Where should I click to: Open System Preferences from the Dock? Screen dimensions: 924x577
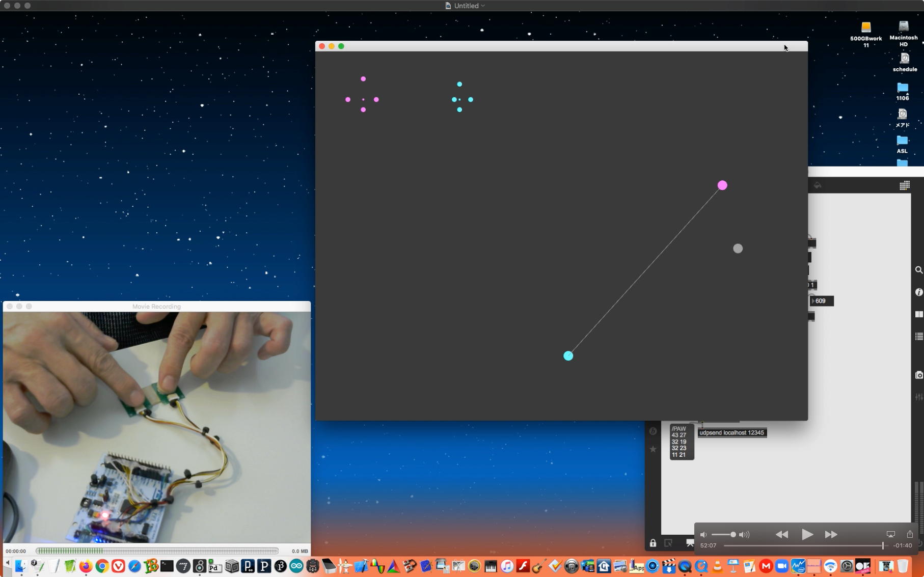847,566
